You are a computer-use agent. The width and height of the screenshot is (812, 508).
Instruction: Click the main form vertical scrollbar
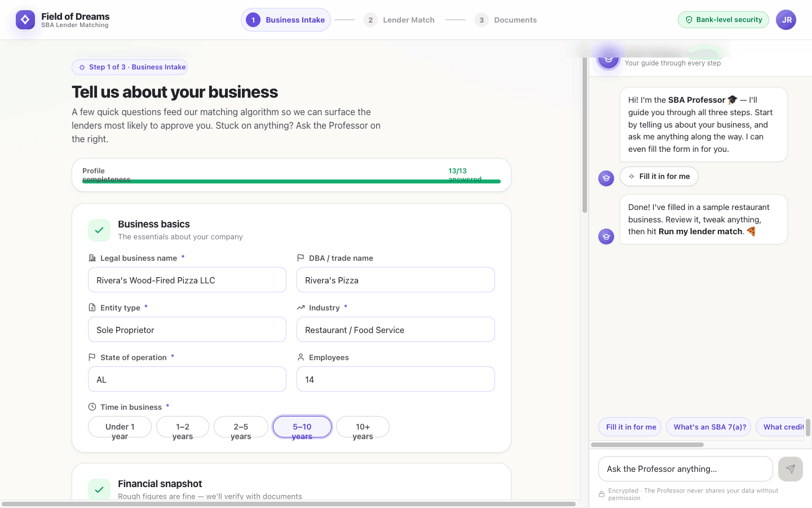coord(585,135)
